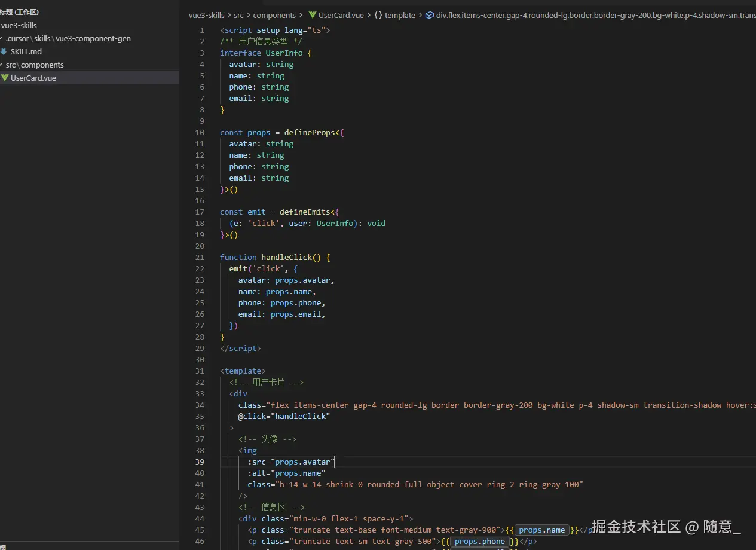Click the :alt="props.name" attribute
Viewport: 756px width, 550px height.
coord(287,473)
